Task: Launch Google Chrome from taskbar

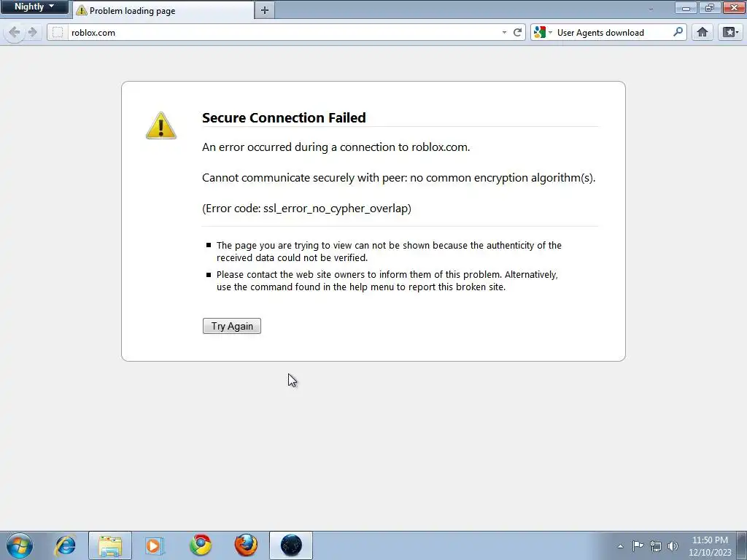Action: (201, 545)
